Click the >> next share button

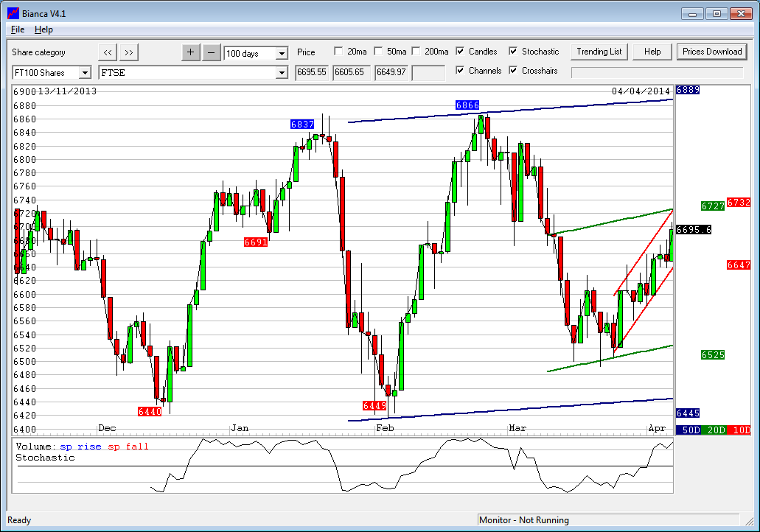pos(129,52)
